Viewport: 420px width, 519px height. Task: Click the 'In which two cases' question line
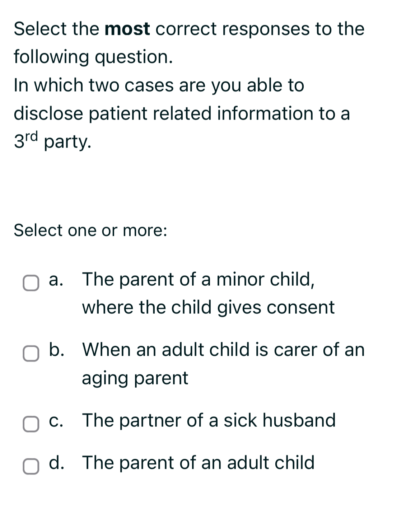[159, 85]
